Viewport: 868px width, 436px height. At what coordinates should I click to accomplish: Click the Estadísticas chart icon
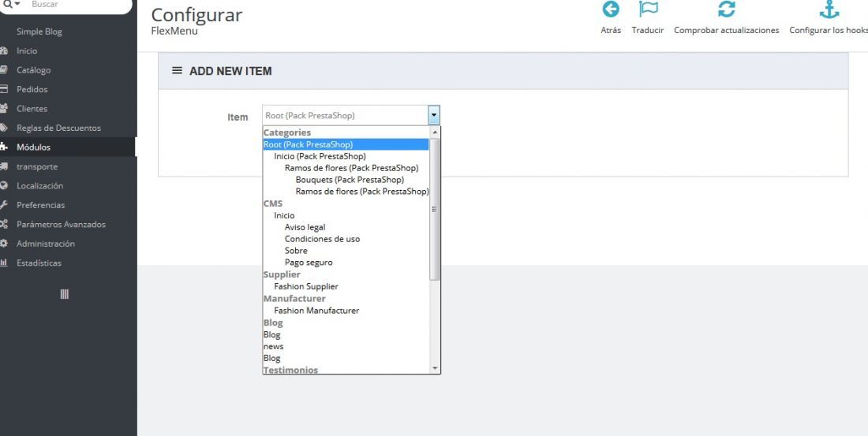pyautogui.click(x=4, y=263)
